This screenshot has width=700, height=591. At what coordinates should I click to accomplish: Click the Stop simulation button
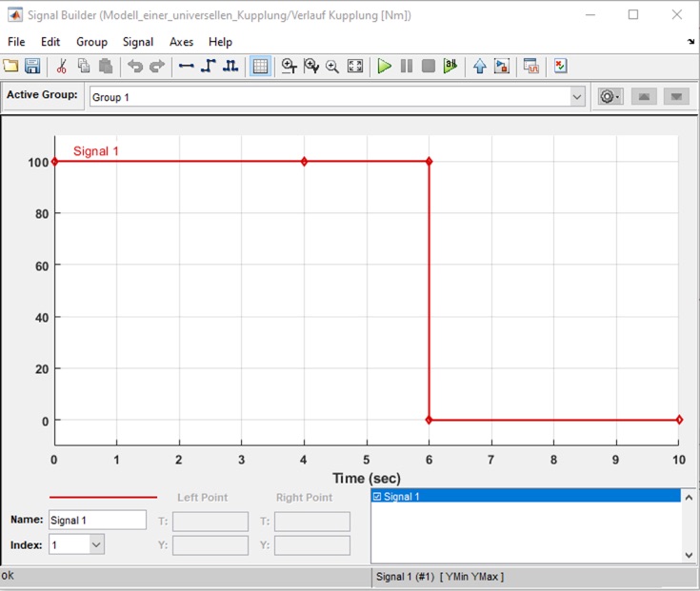tap(429, 67)
